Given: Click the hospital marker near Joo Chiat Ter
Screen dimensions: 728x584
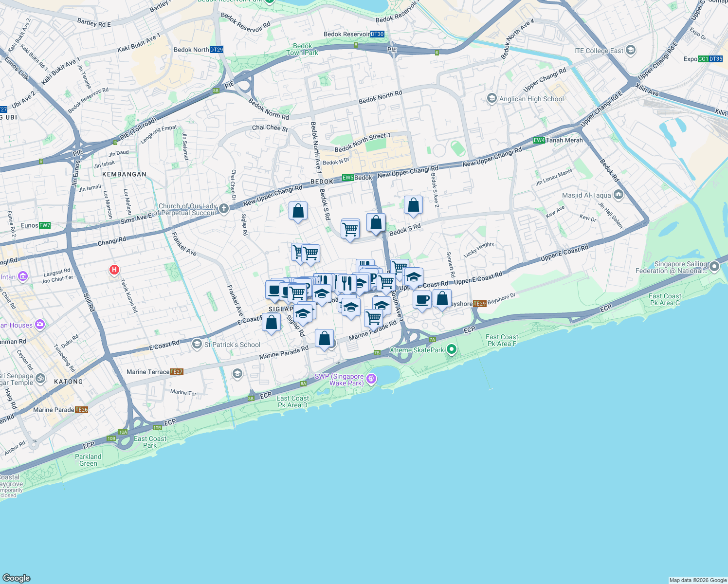Looking at the screenshot, I should pos(114,269).
